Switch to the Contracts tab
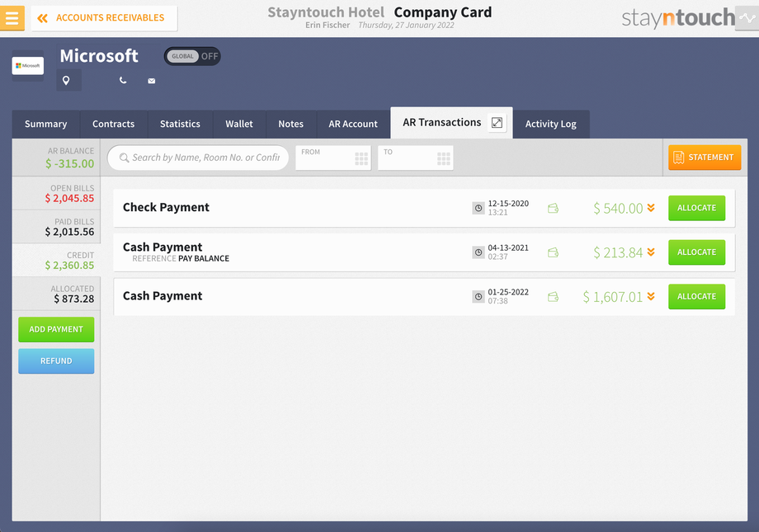The image size is (759, 532). click(x=114, y=124)
